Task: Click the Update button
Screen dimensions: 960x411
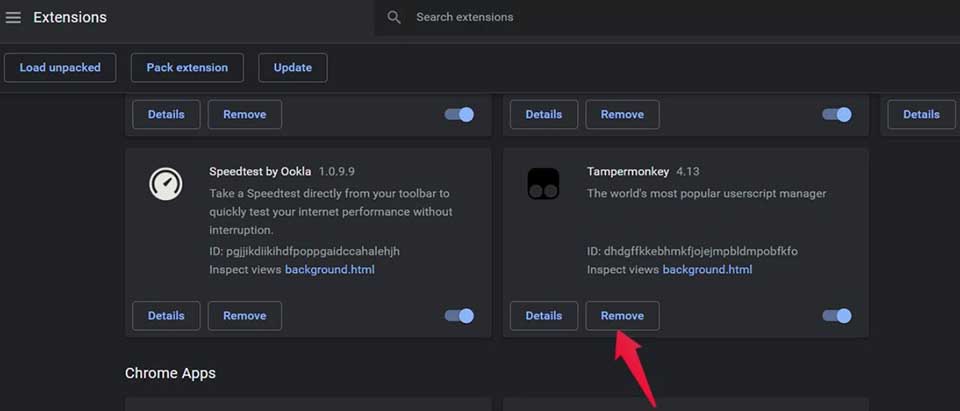Action: [293, 67]
